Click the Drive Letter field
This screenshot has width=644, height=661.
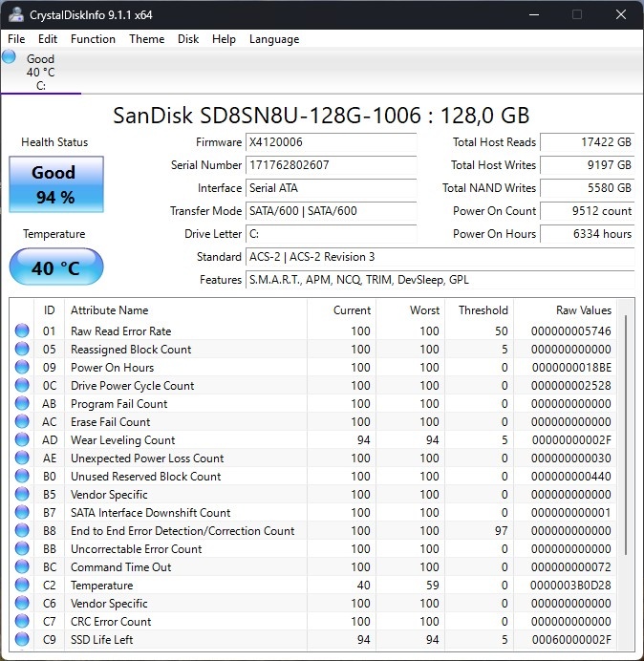point(331,233)
